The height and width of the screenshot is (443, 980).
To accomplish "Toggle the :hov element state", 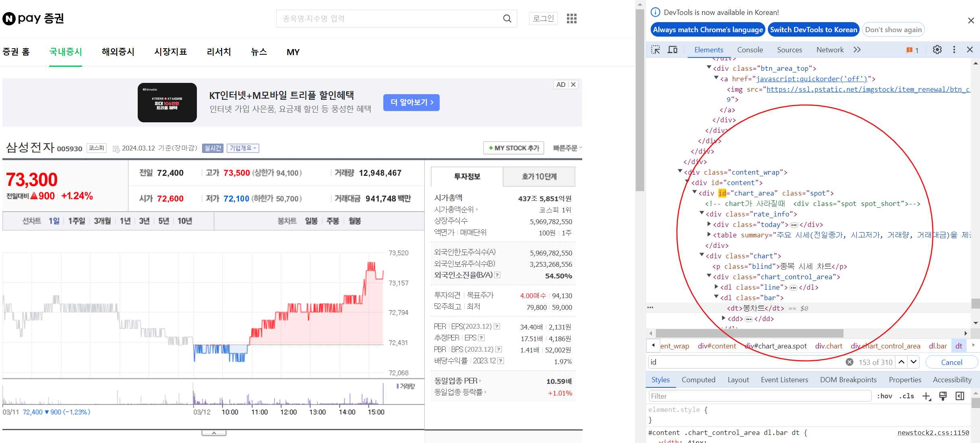I will point(884,396).
